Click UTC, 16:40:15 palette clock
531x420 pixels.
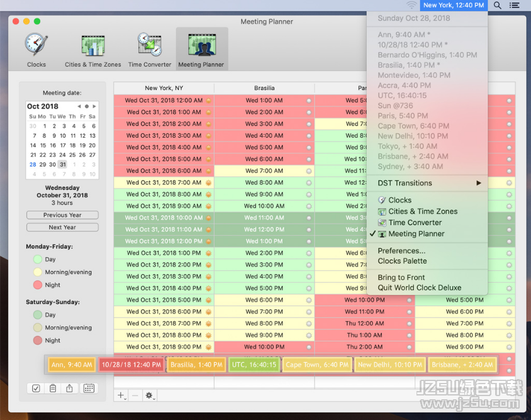(x=254, y=365)
